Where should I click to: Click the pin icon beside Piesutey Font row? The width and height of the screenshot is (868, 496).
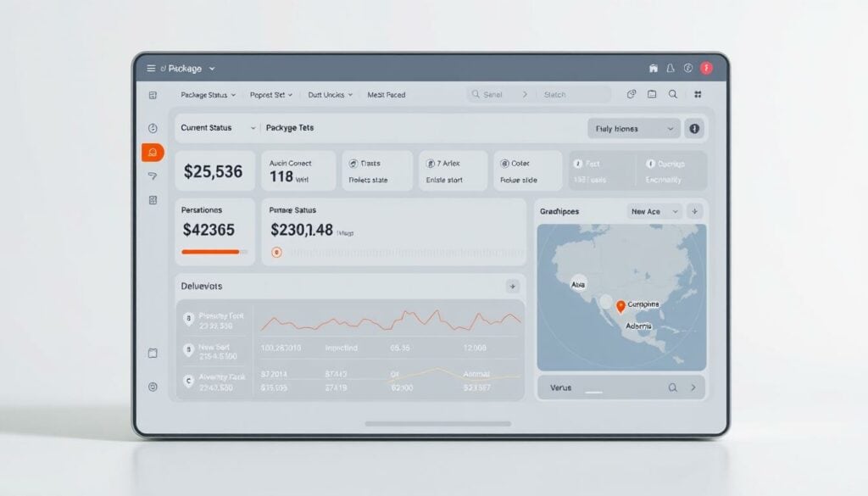[x=188, y=319]
